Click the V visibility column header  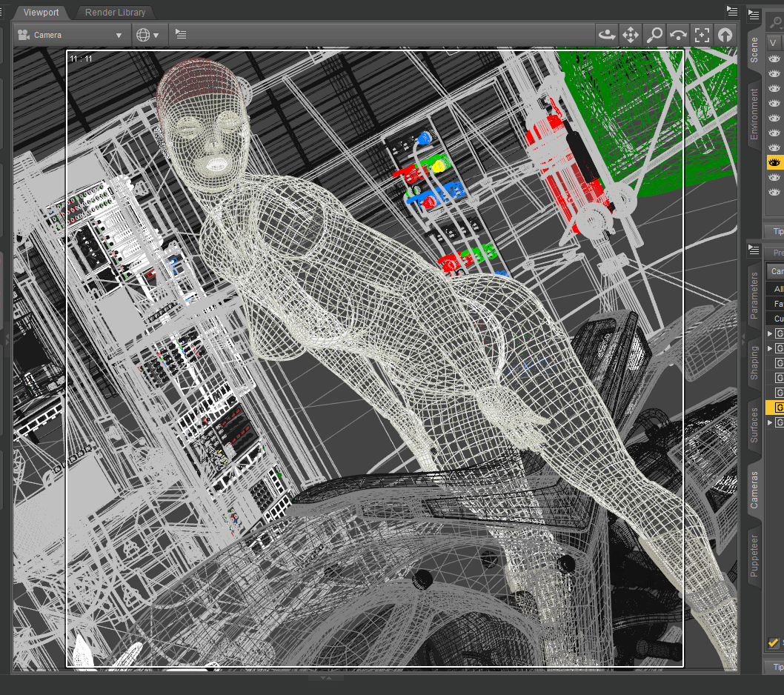pyautogui.click(x=773, y=43)
